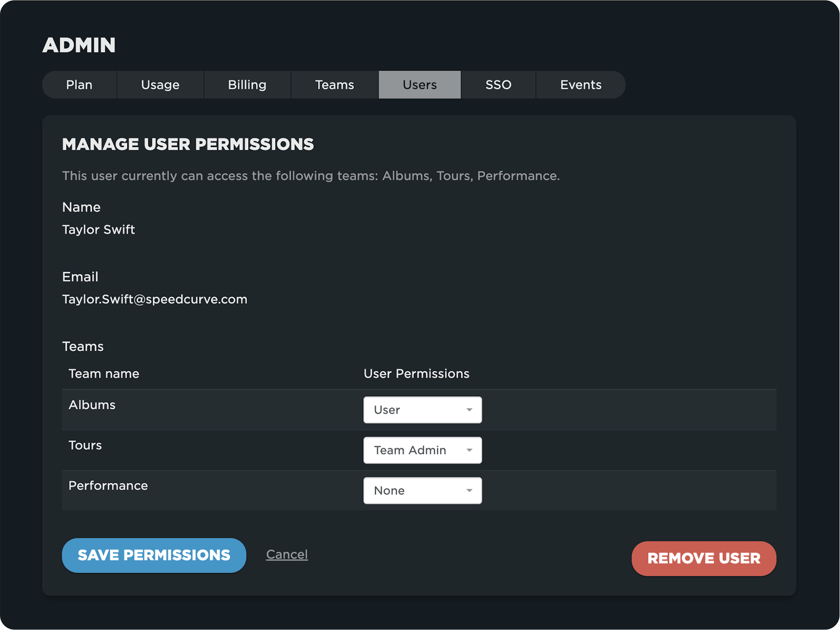Switch to the Events tab
The width and height of the screenshot is (840, 630).
click(x=580, y=85)
